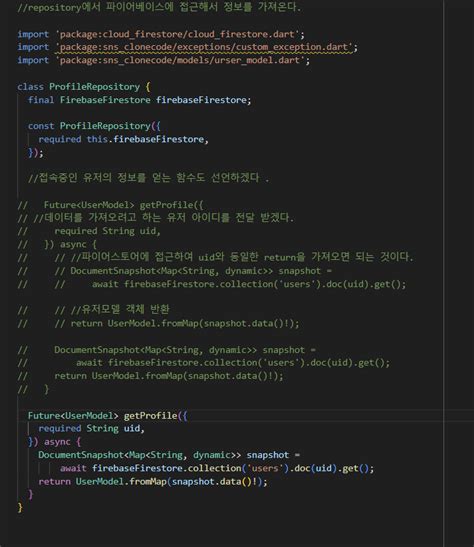Click the active 'return' keyword near the bottom
This screenshot has height=547, width=474.
click(54, 482)
